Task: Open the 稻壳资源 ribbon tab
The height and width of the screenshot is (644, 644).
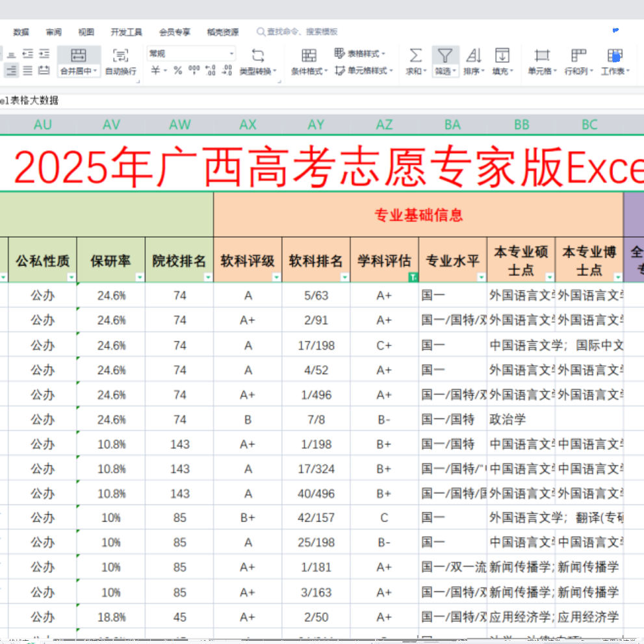Action: [x=223, y=32]
